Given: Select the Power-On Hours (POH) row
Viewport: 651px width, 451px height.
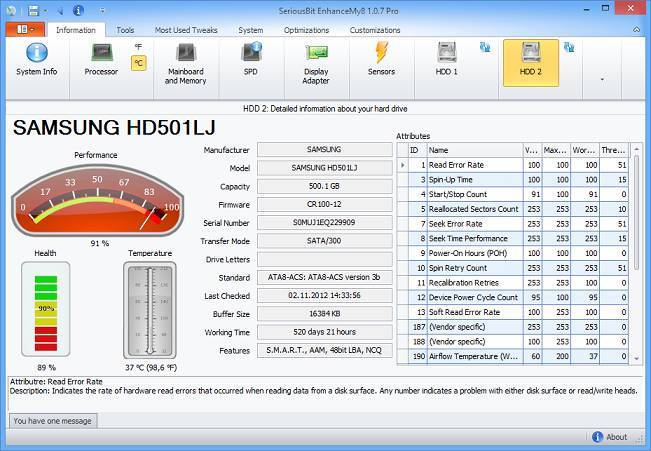Looking at the screenshot, I should [513, 253].
